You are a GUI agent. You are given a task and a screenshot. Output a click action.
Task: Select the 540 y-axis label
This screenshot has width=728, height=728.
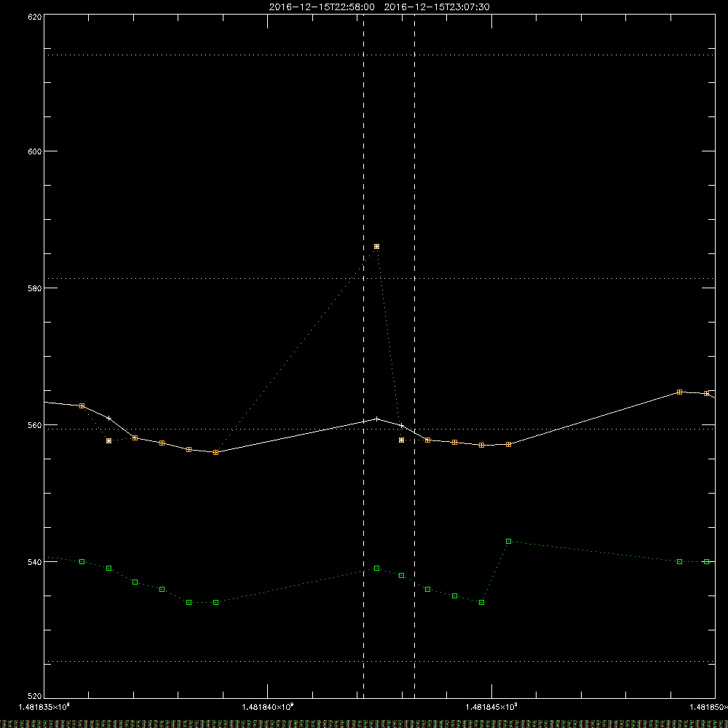pyautogui.click(x=35, y=562)
